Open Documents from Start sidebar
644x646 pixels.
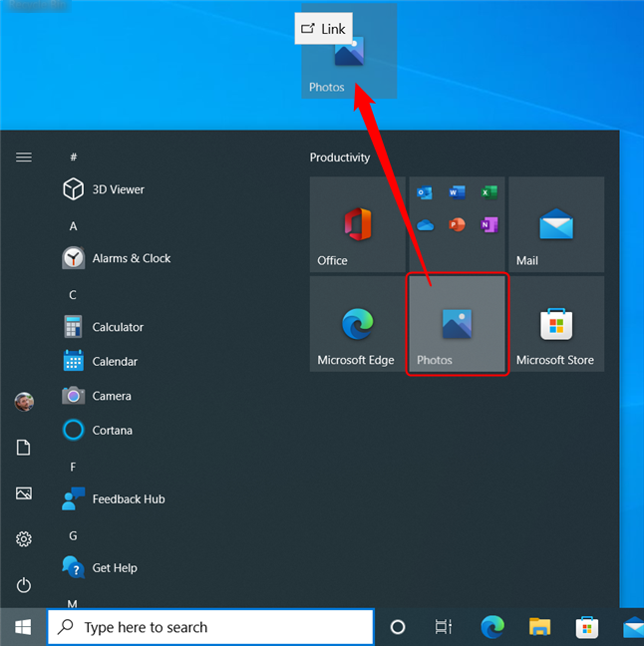click(24, 448)
